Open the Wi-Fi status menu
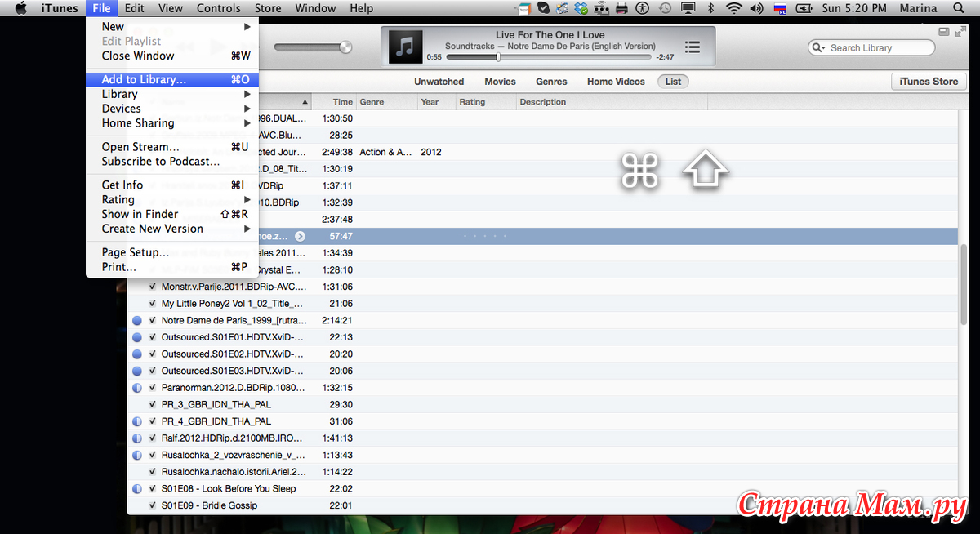Screen dimensions: 980x534 pos(733,8)
